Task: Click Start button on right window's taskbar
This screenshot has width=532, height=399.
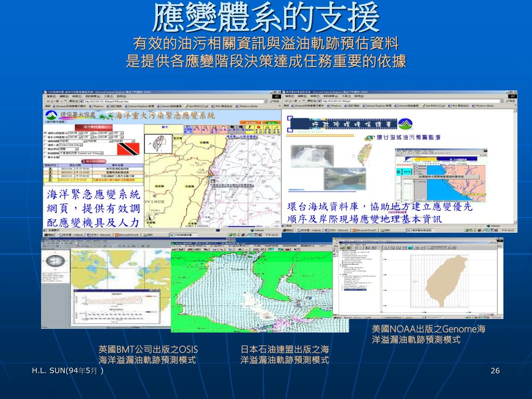Action: [x=287, y=230]
